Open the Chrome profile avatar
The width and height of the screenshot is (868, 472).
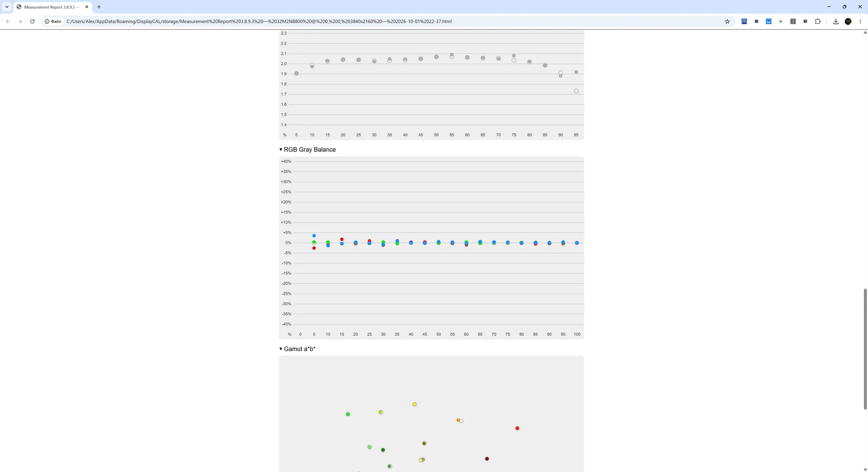pyautogui.click(x=848, y=21)
